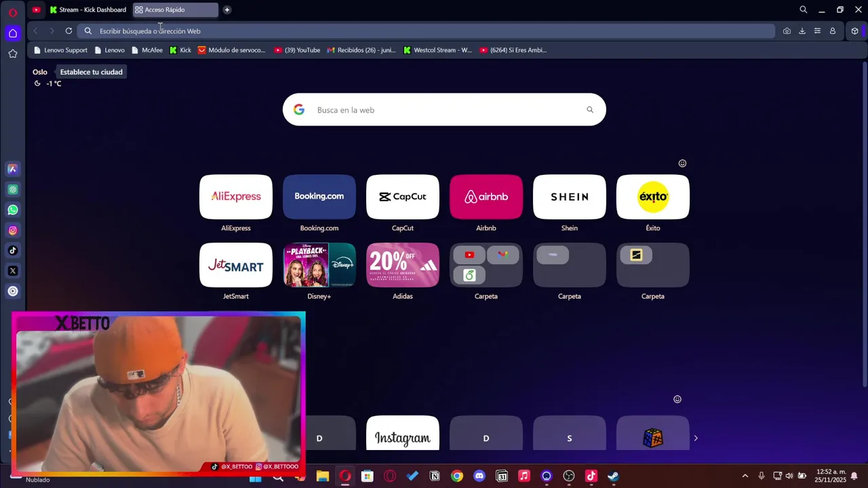Click the sidebar Home (Speed Dial) icon
868x488 pixels.
[x=12, y=33]
